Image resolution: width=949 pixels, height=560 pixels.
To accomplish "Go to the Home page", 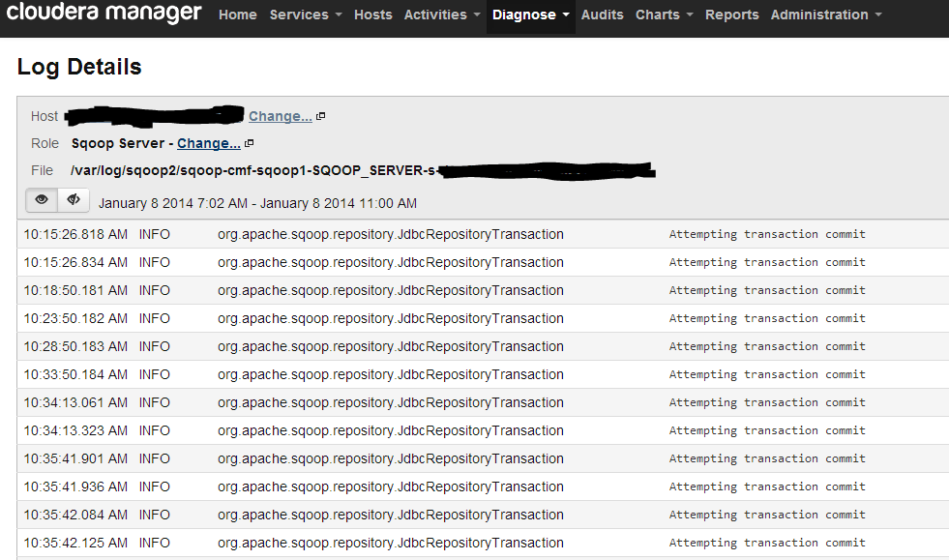I will pos(238,15).
